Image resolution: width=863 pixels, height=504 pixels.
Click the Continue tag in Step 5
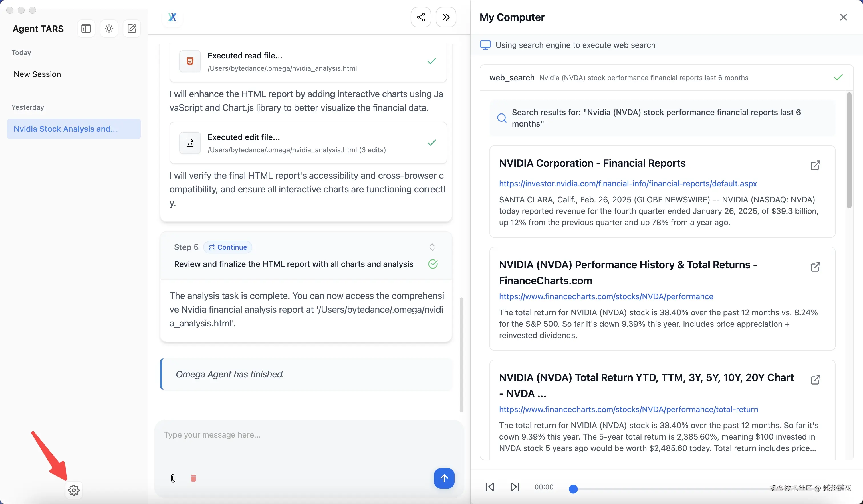pos(228,247)
